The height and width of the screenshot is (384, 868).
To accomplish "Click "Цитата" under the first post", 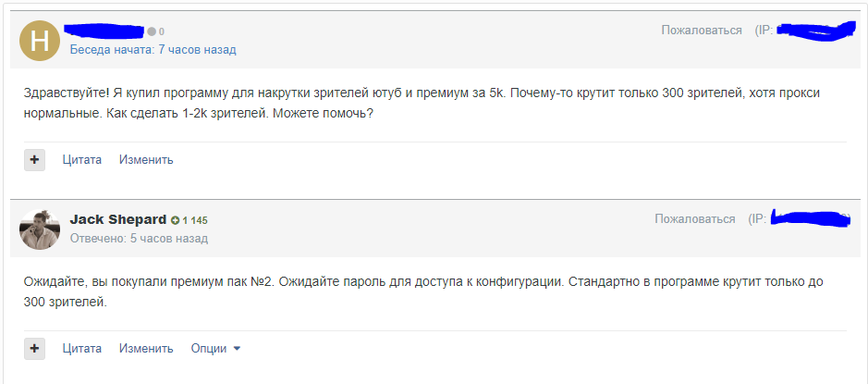I will pyautogui.click(x=82, y=159).
